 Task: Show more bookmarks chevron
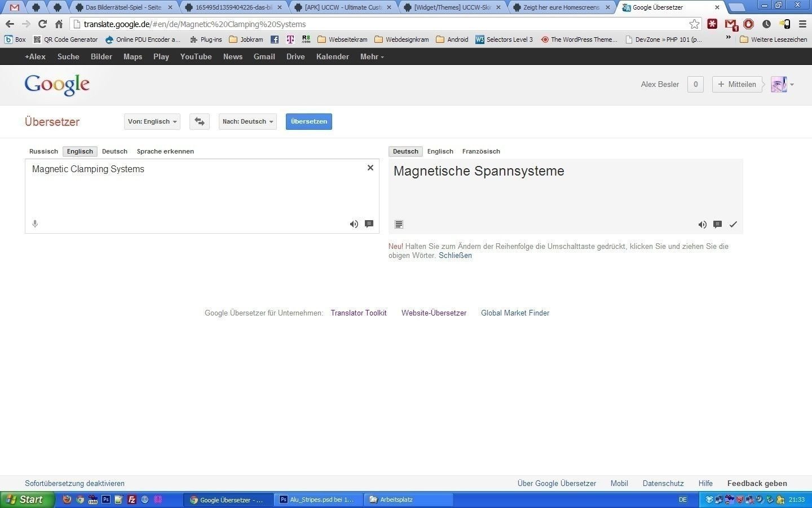[x=728, y=38]
